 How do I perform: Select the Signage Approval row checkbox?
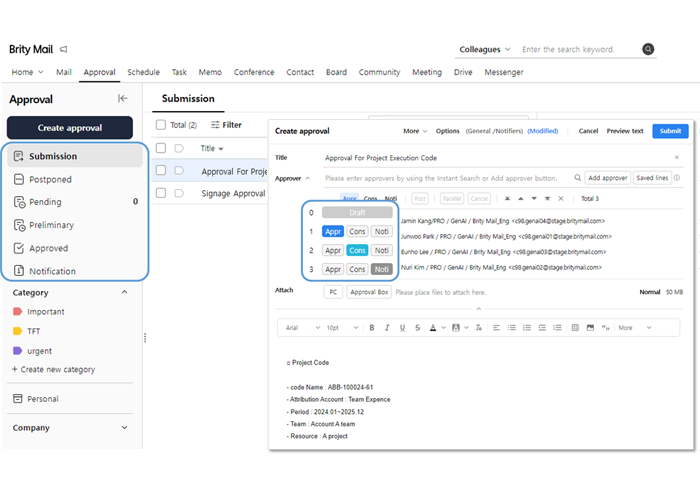[161, 195]
